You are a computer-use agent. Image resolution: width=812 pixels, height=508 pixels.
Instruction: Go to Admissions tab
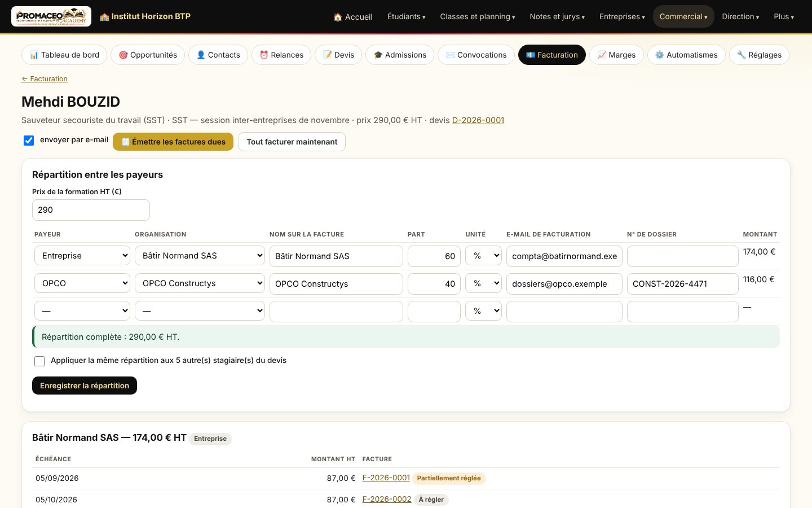[x=400, y=55]
